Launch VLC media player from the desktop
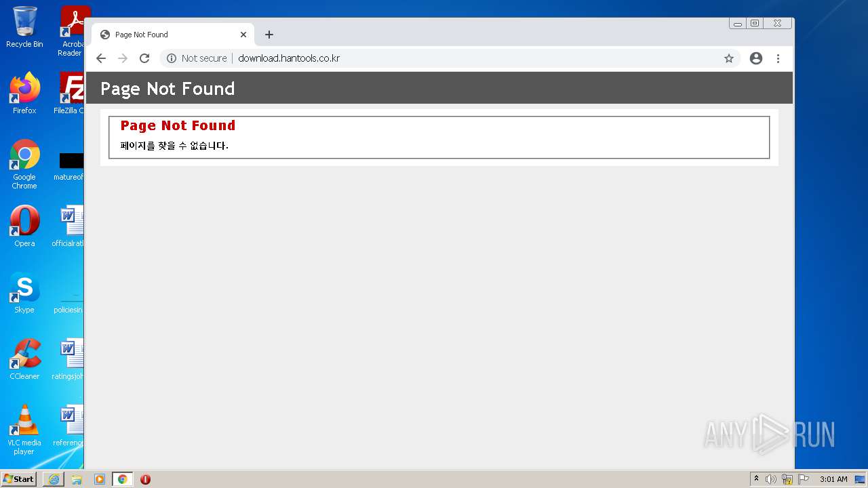Image resolution: width=868 pixels, height=488 pixels. tap(24, 430)
